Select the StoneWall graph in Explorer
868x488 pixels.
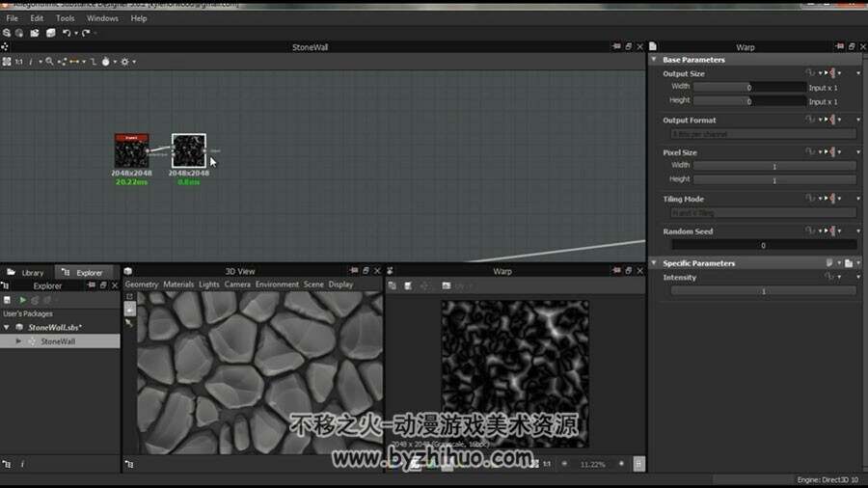click(60, 341)
